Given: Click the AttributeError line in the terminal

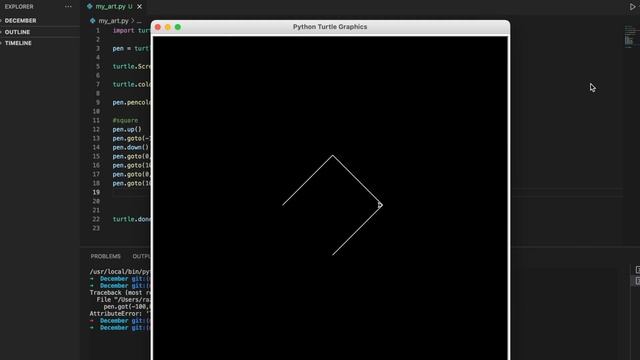Looking at the screenshot, I should pyautogui.click(x=120, y=313).
